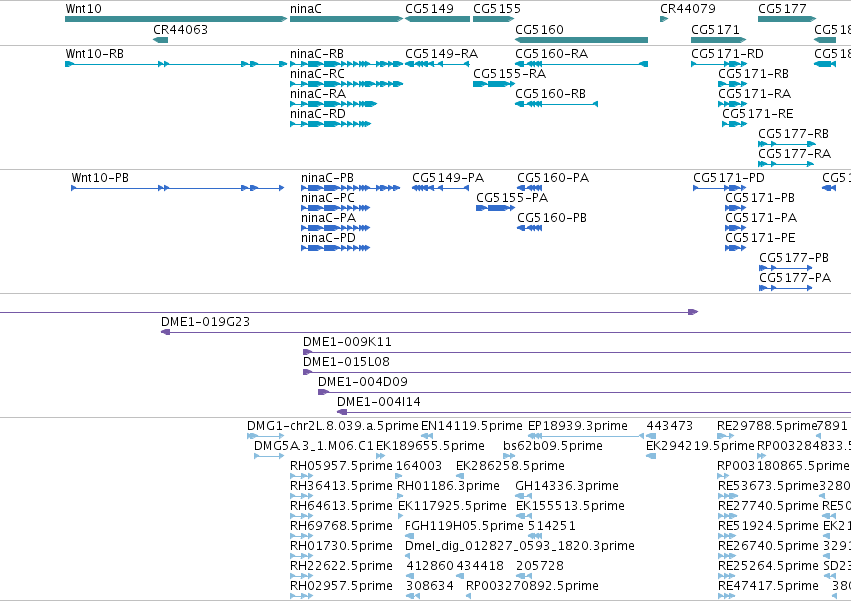The width and height of the screenshot is (851, 601).
Task: Click EST RH05957.5prime
Action: point(301,476)
